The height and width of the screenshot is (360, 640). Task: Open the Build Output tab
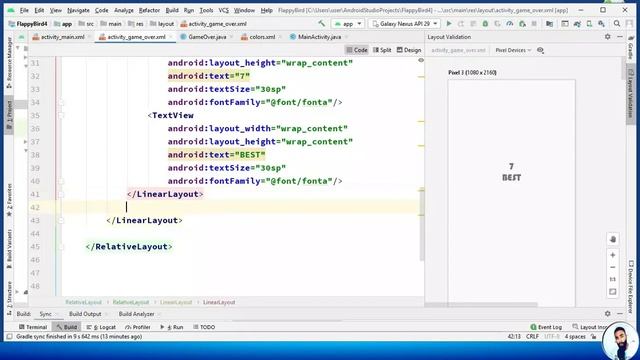tap(85, 314)
